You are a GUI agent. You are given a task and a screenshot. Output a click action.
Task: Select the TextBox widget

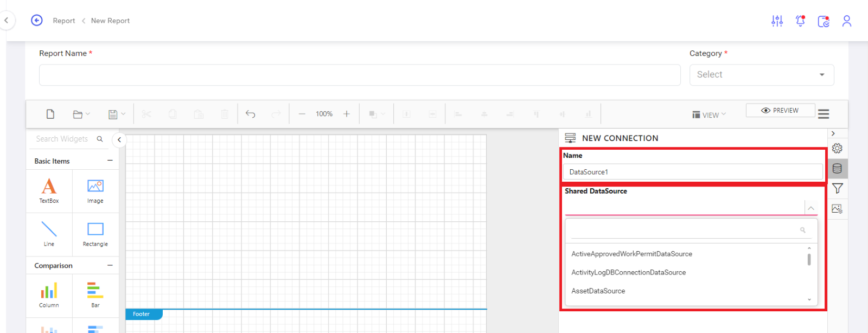coord(49,191)
